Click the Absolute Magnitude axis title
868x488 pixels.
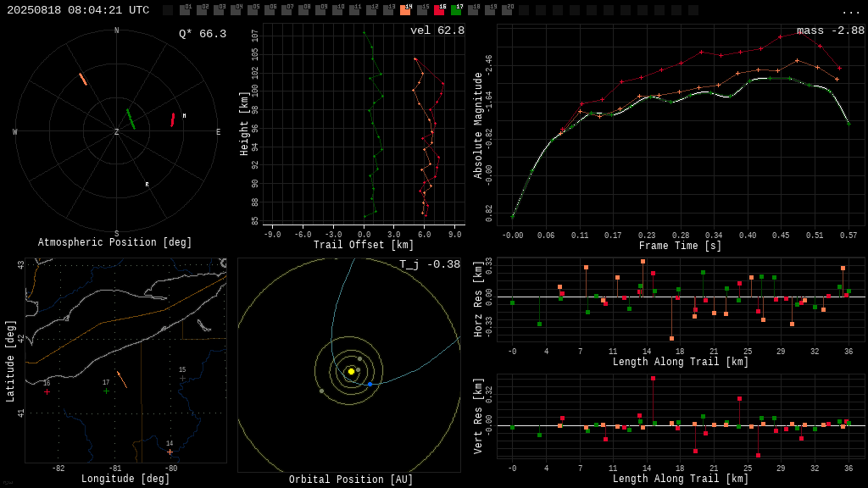[x=478, y=125]
